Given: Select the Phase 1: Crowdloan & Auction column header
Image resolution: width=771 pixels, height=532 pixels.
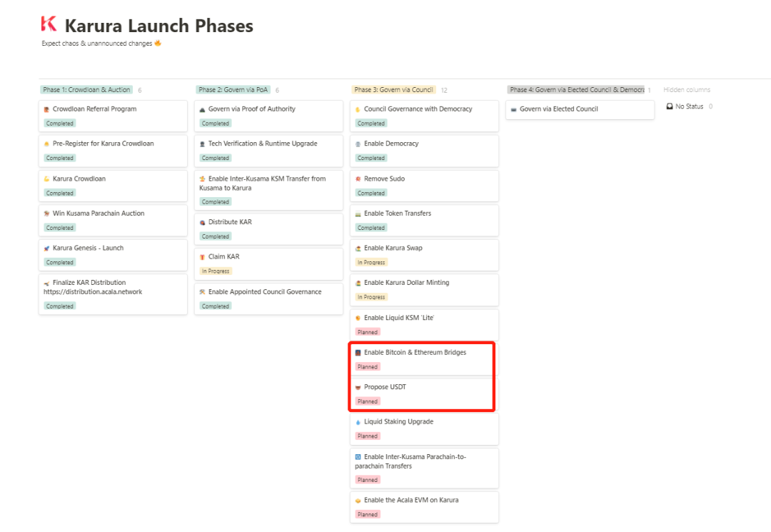Looking at the screenshot, I should point(86,90).
